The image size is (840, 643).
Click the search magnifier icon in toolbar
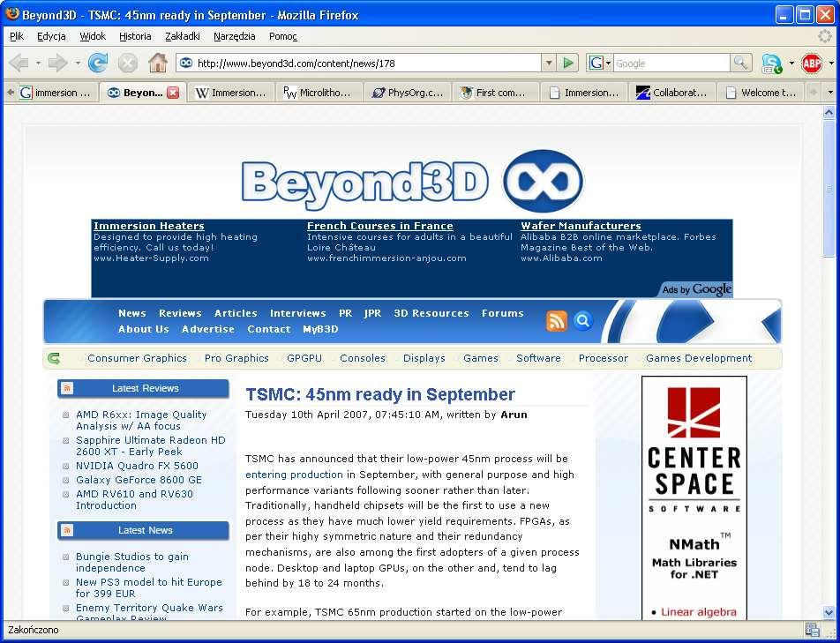pos(740,64)
